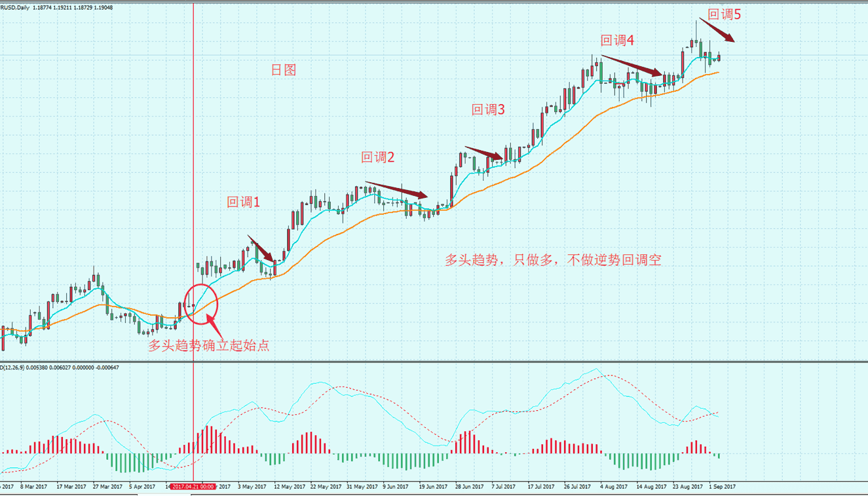
Task: Click the 1.18774 open price value
Action: [41, 8]
